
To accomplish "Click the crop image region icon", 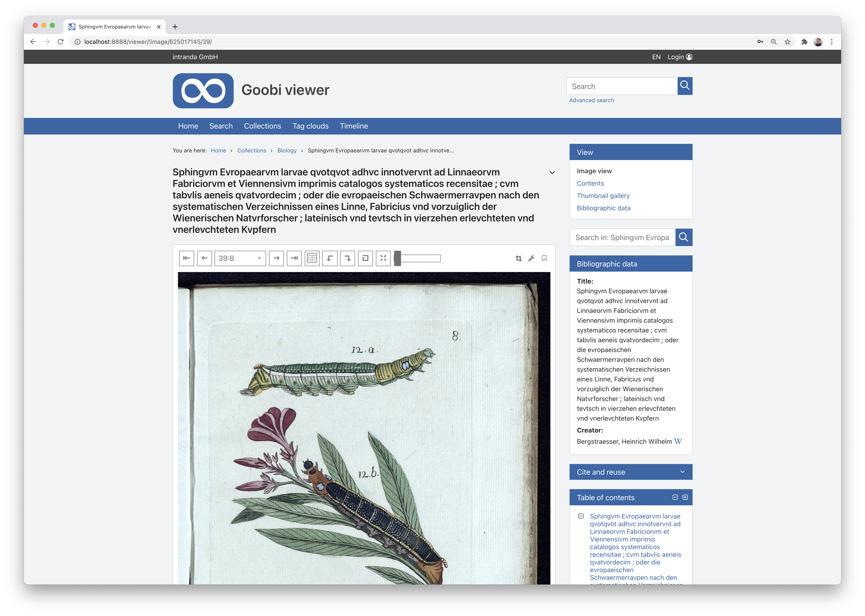I will (x=518, y=258).
